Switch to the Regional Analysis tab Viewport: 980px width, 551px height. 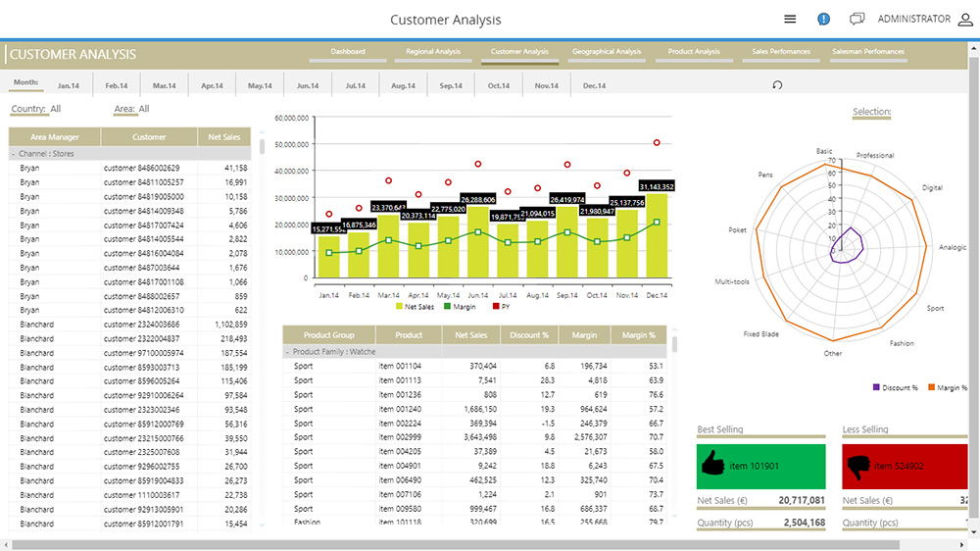432,52
